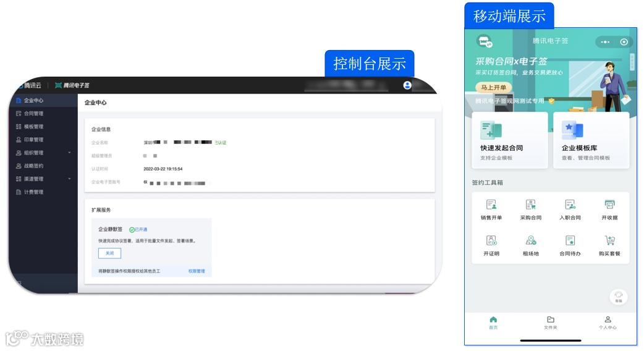The image size is (644, 351).
Task: Expand the 渠道管理 submenu arrow
Action: tap(69, 179)
